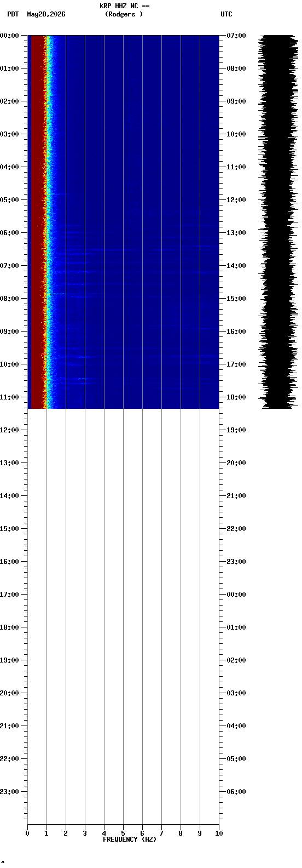Viewport: 302px width, 868px height.
Task: Click the station title 'KRP HHZ NC --'
Action: click(125, 6)
